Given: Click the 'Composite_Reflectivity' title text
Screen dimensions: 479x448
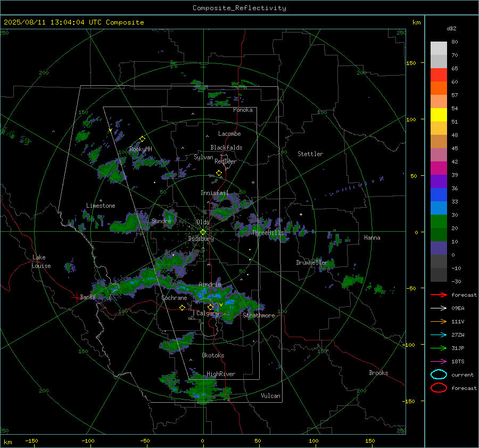Looking at the screenshot, I should 239,8.
